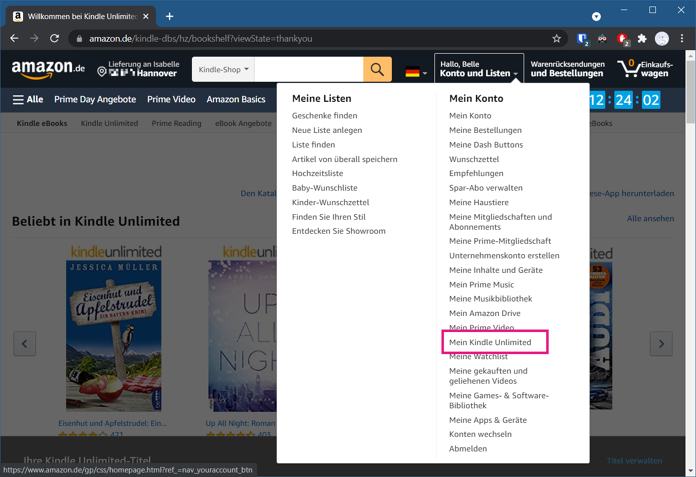The height and width of the screenshot is (477, 696).
Task: Open the browser extensions puzzle icon
Action: [642, 39]
